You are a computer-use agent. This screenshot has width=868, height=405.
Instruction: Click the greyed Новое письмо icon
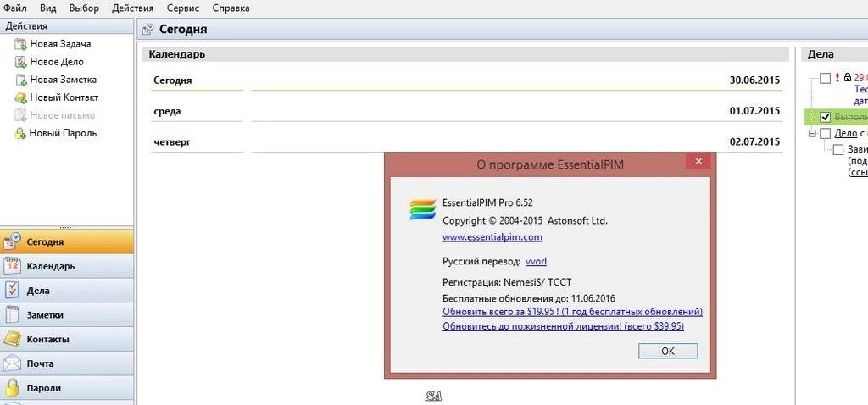coord(20,115)
